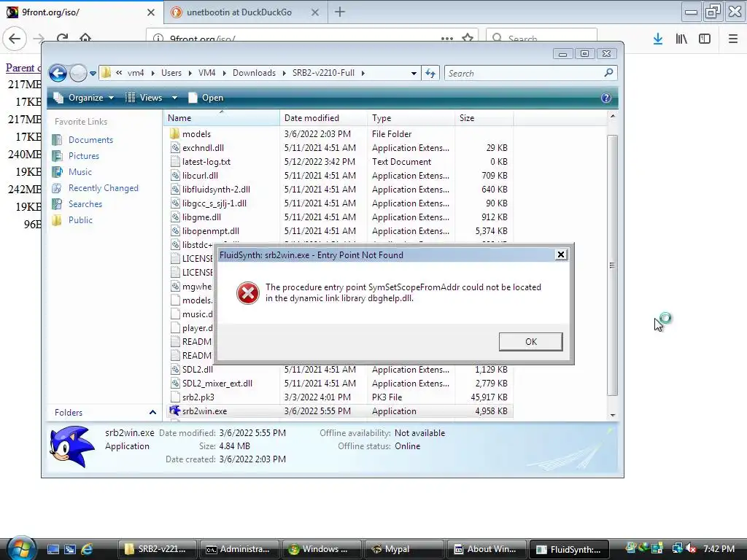
Task: Expand the Views dropdown arrow
Action: [x=174, y=98]
